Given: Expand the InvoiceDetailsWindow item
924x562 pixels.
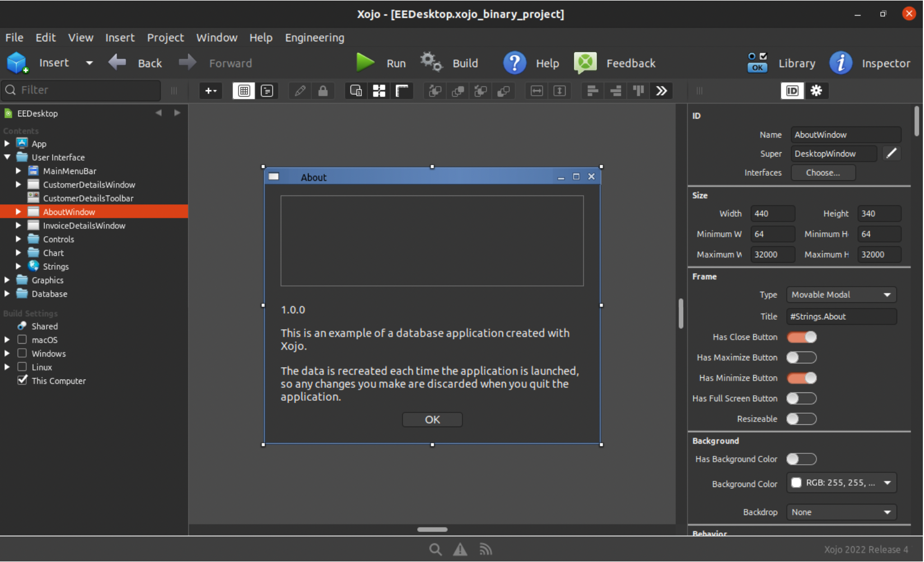Looking at the screenshot, I should click(18, 226).
